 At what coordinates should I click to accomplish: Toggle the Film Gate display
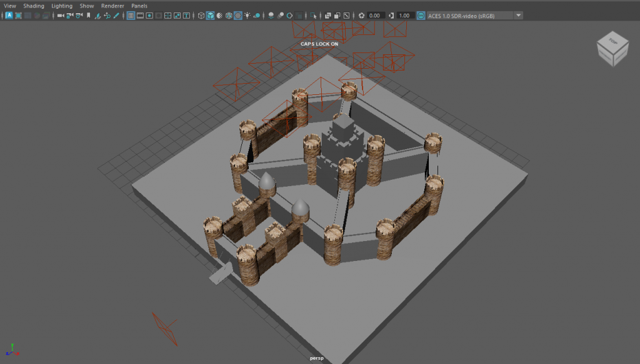[x=141, y=15]
